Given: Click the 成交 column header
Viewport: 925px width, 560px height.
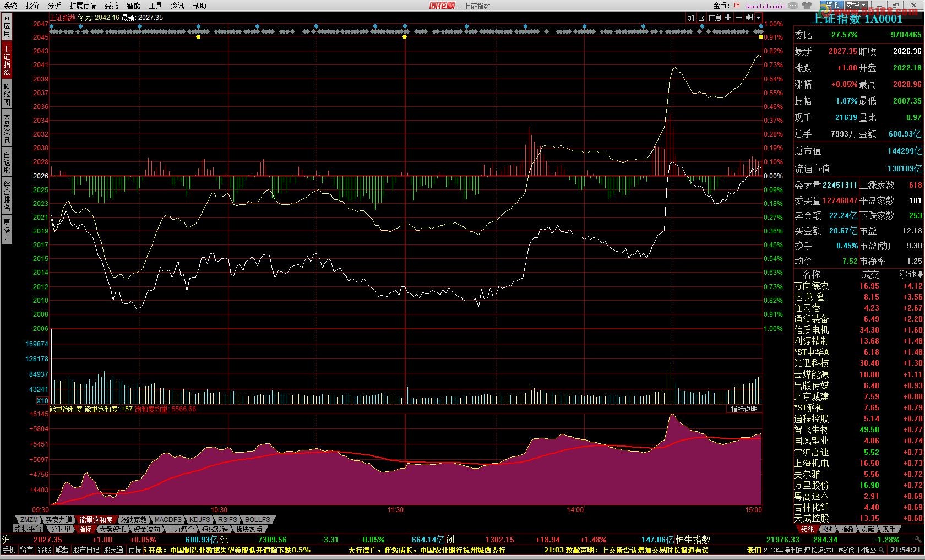Looking at the screenshot, I should tap(870, 274).
